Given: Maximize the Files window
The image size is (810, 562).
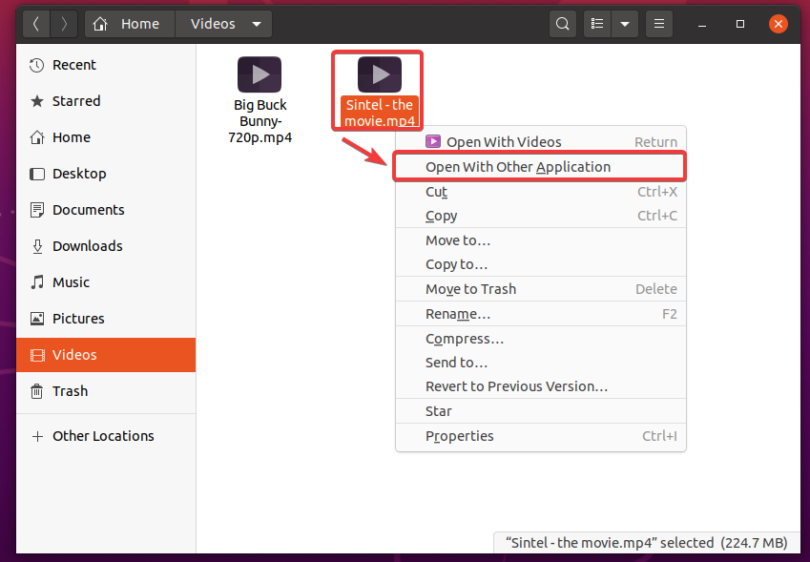Looking at the screenshot, I should coord(740,24).
